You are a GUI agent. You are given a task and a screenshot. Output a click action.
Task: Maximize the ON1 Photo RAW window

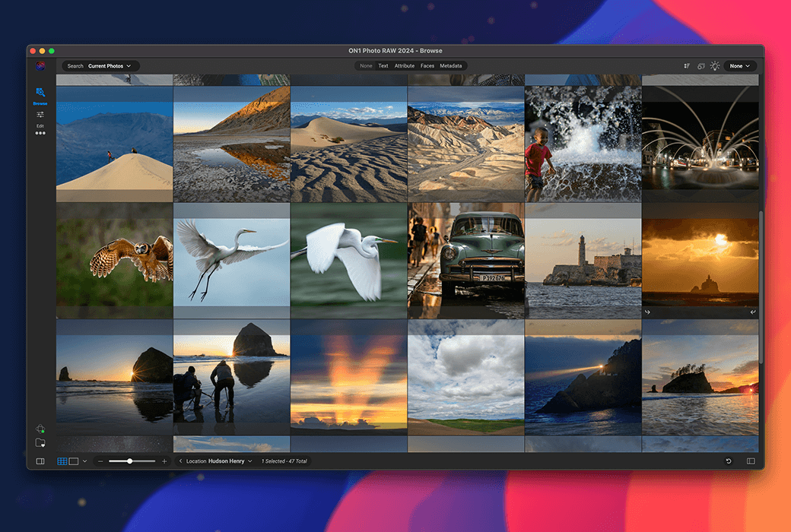tap(52, 51)
